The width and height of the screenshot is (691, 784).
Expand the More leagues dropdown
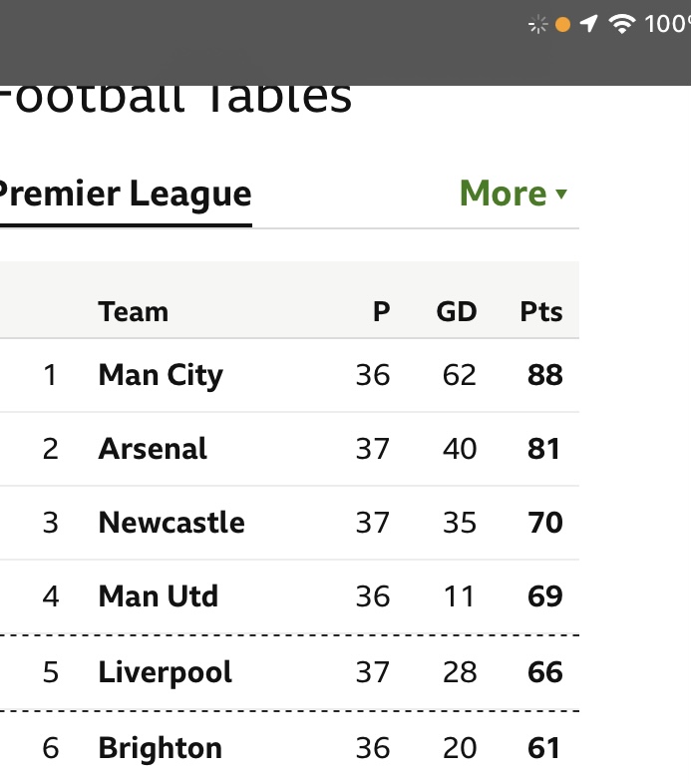pyautogui.click(x=513, y=193)
